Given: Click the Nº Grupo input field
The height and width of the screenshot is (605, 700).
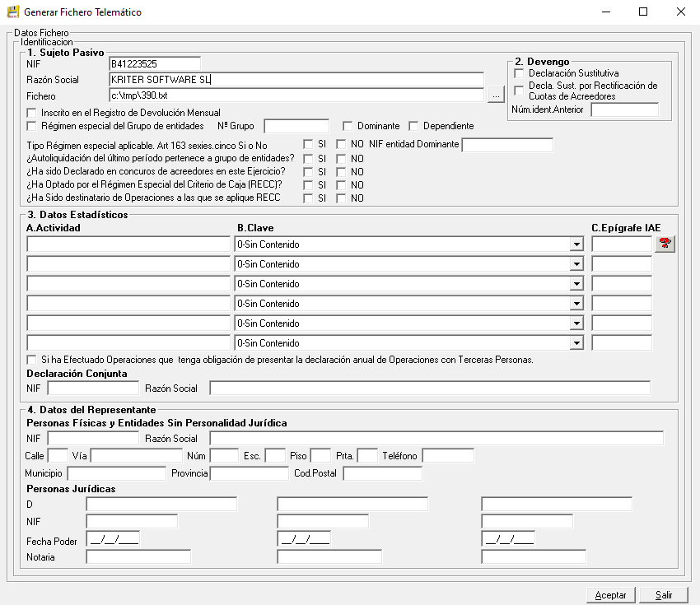Looking at the screenshot, I should click(x=296, y=126).
